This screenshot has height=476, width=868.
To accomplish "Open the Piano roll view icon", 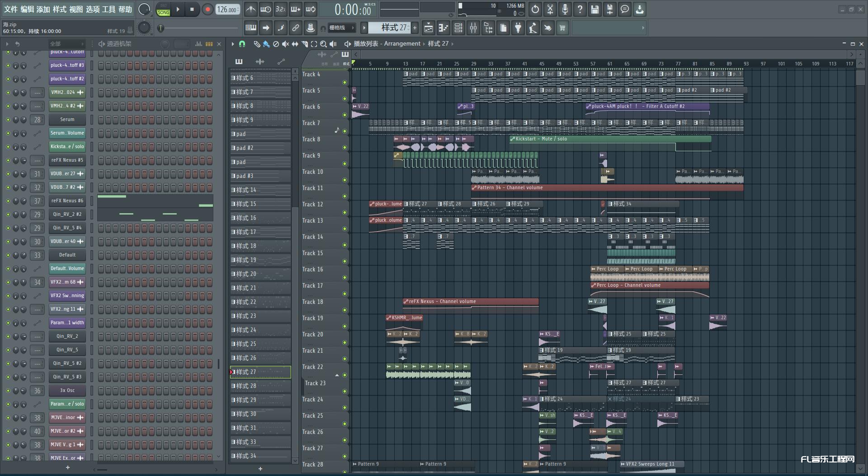I will tap(443, 28).
